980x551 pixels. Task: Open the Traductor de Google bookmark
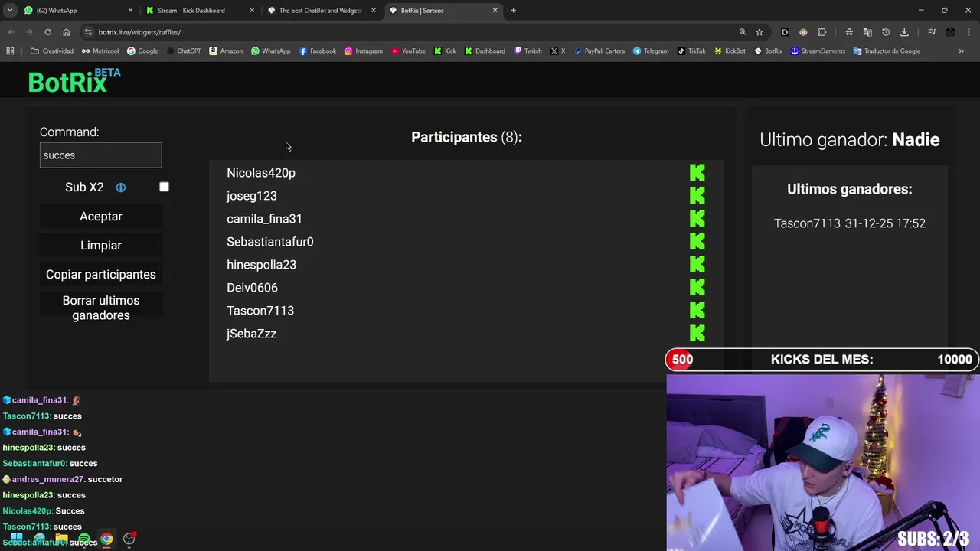point(887,51)
